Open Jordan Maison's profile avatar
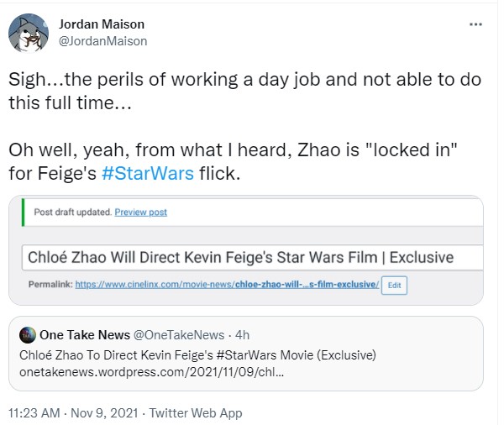Viewport: 504px width, 425px height. pos(29,33)
